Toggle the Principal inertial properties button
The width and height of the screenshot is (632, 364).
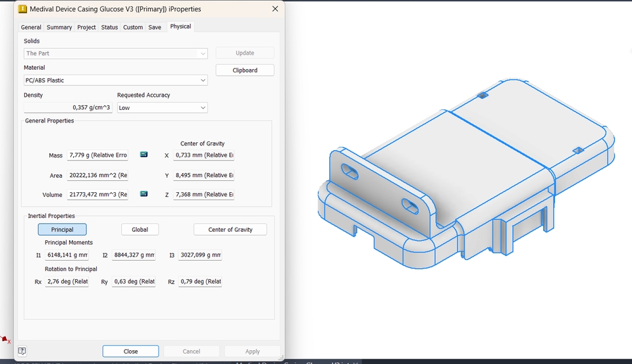(x=62, y=229)
